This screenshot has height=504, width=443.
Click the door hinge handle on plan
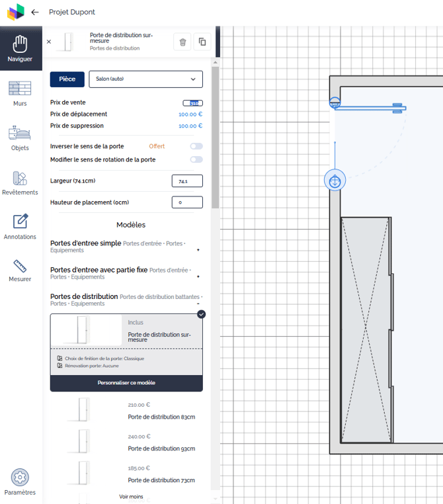click(335, 103)
